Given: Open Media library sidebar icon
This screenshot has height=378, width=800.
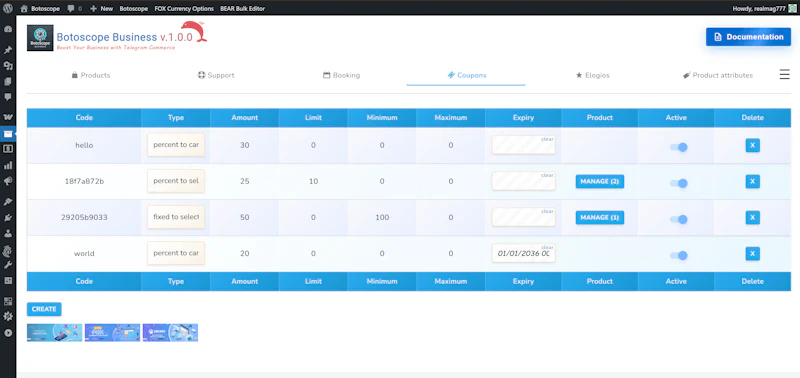Looking at the screenshot, I should click(8, 66).
